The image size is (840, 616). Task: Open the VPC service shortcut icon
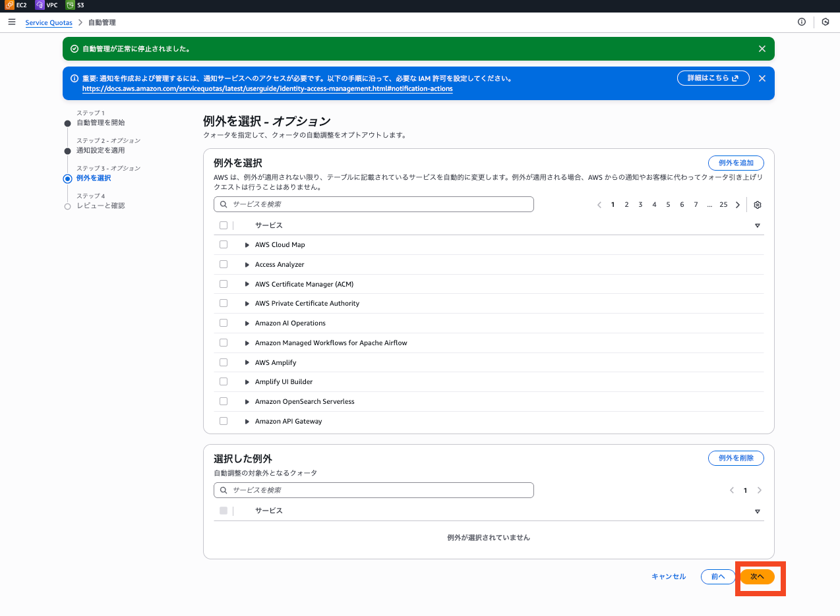point(40,5)
